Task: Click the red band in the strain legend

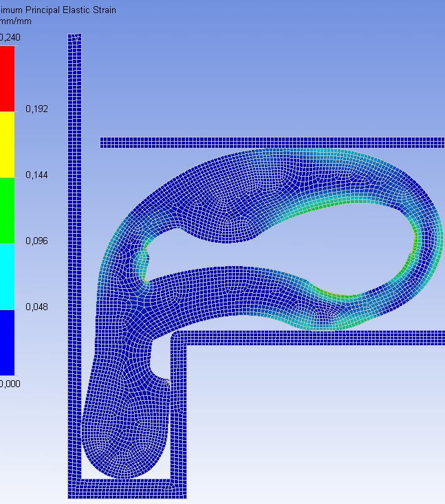Action: (x=7, y=78)
